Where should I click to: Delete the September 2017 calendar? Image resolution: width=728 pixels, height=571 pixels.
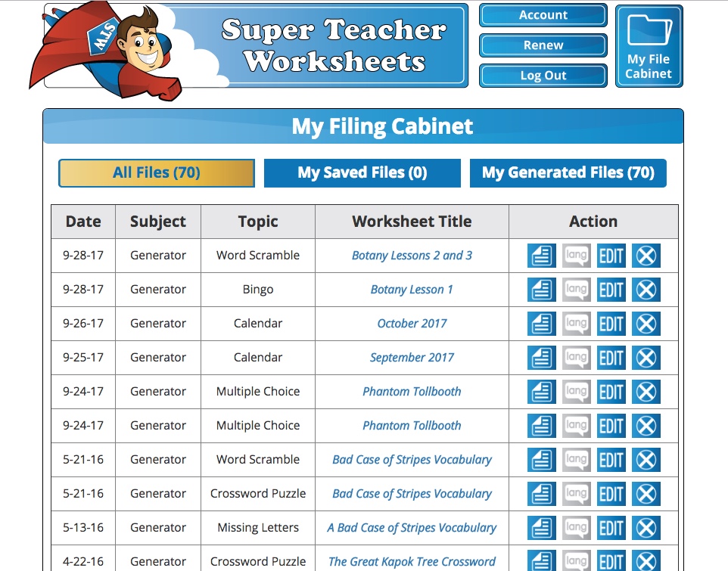point(646,358)
